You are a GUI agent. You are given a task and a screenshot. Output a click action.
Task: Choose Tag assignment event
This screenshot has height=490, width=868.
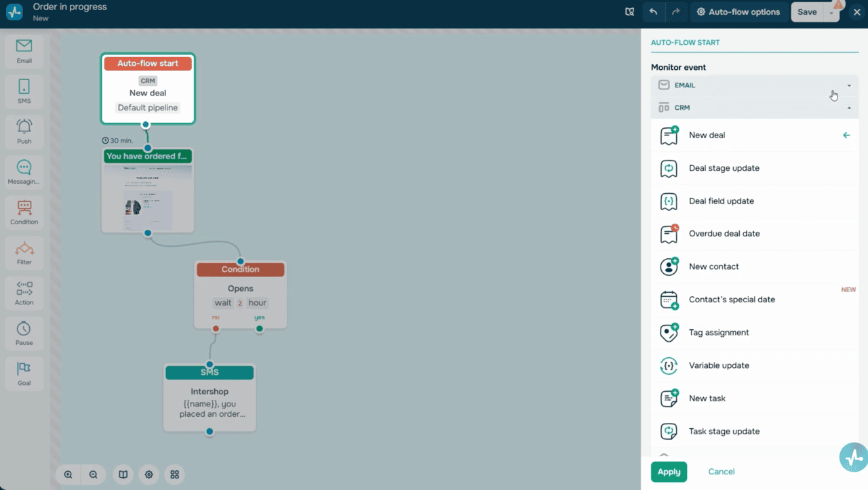755,333
